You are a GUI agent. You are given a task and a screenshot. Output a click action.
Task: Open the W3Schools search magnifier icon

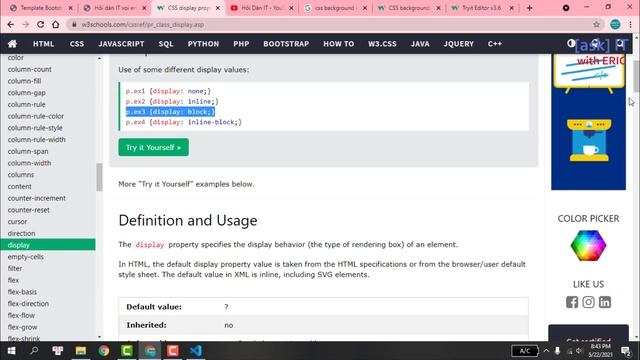[x=620, y=43]
